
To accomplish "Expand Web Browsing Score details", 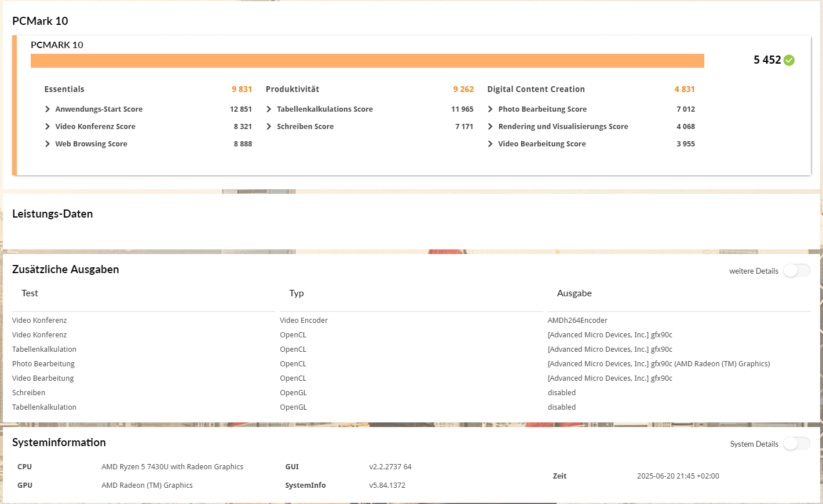I will point(47,144).
